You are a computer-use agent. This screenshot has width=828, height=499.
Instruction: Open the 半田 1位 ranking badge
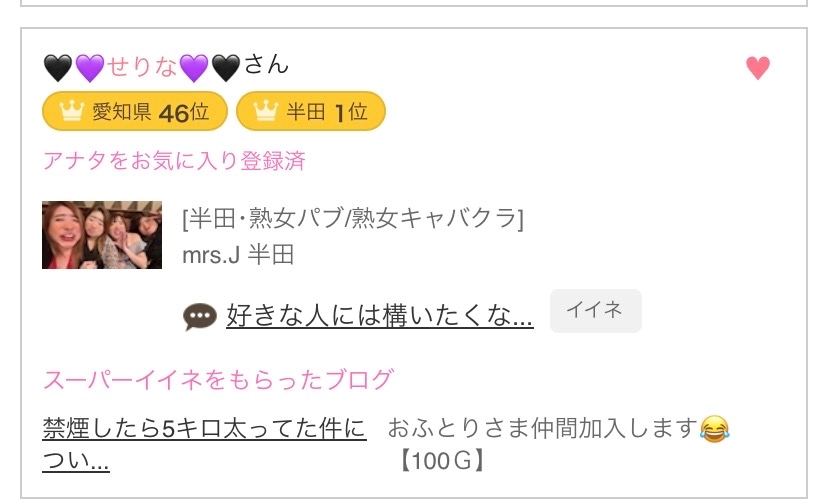pos(310,112)
